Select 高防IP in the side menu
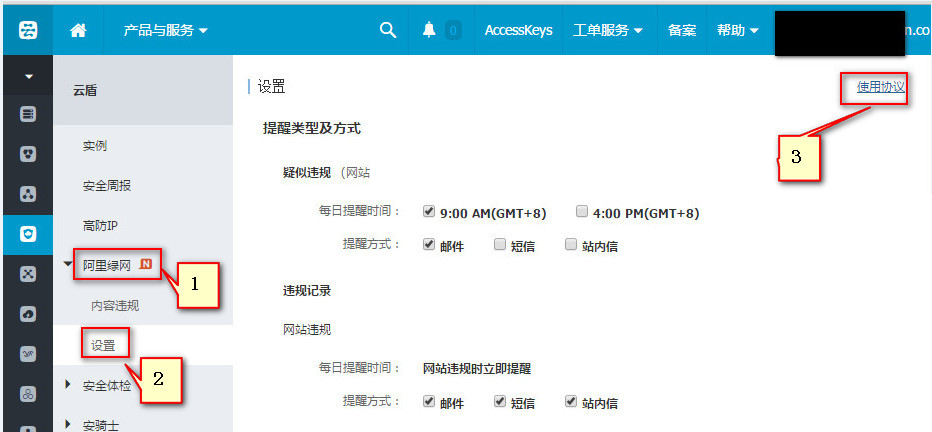Screen dimensions: 932x432 pos(100,226)
